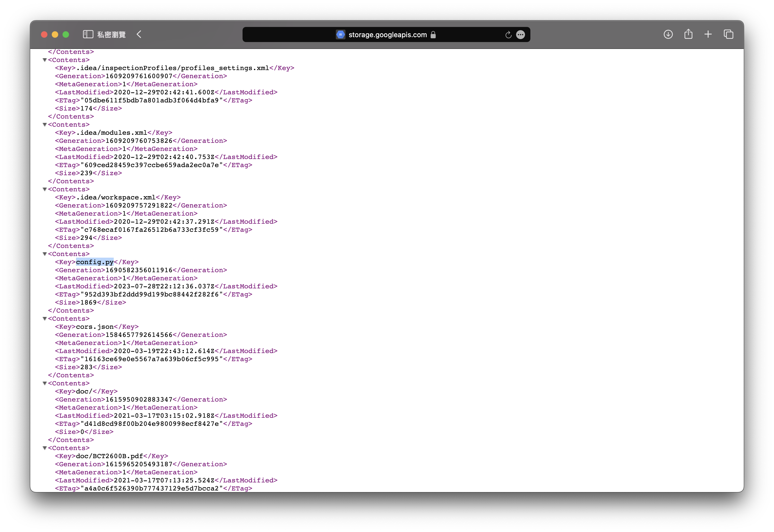Click the Share icon in toolbar
Screen dimensions: 774x532
click(688, 34)
